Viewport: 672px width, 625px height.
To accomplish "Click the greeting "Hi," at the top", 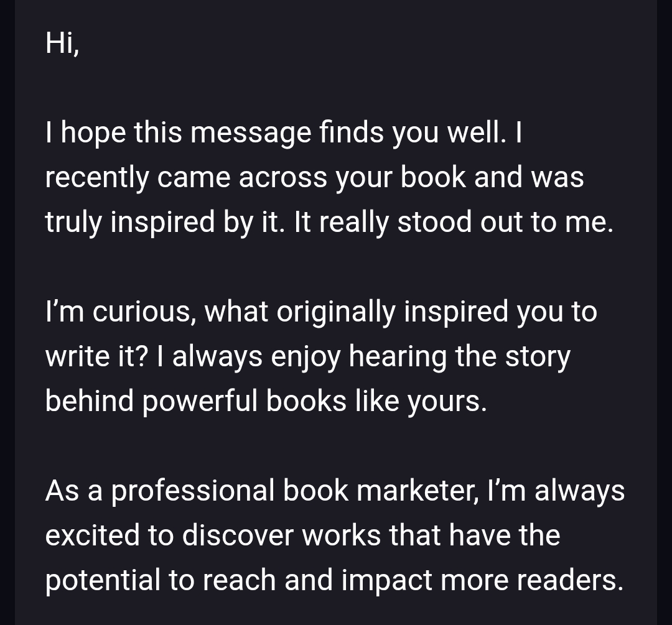I will (62, 44).
